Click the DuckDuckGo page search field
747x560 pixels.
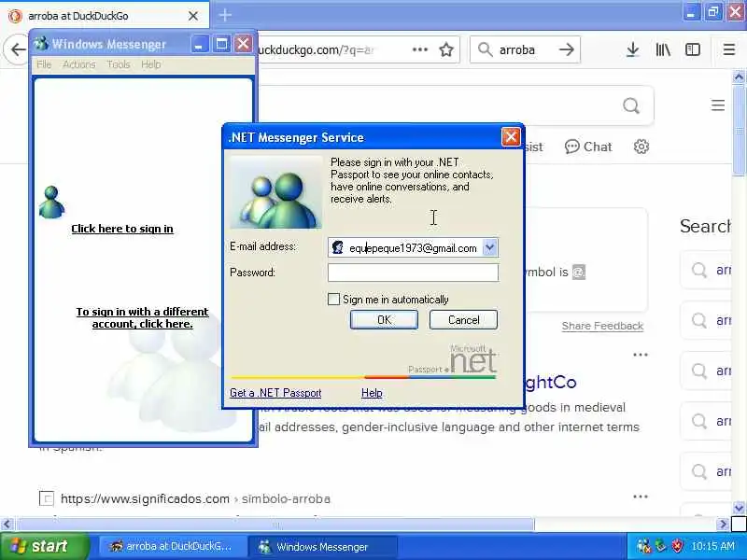tap(438, 105)
